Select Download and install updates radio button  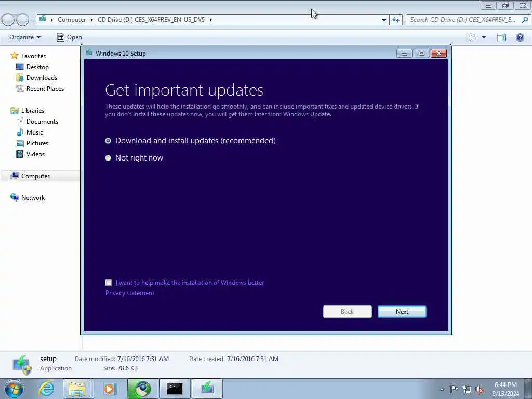tap(108, 140)
